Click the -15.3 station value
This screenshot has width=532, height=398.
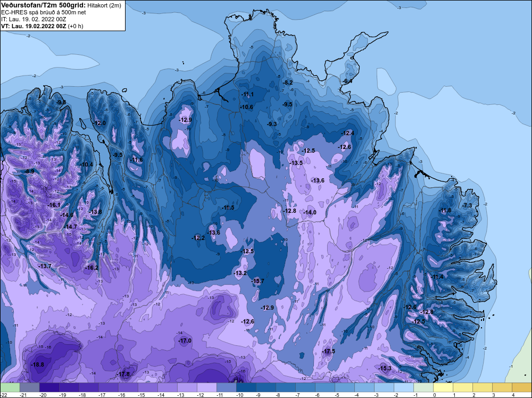point(385,368)
